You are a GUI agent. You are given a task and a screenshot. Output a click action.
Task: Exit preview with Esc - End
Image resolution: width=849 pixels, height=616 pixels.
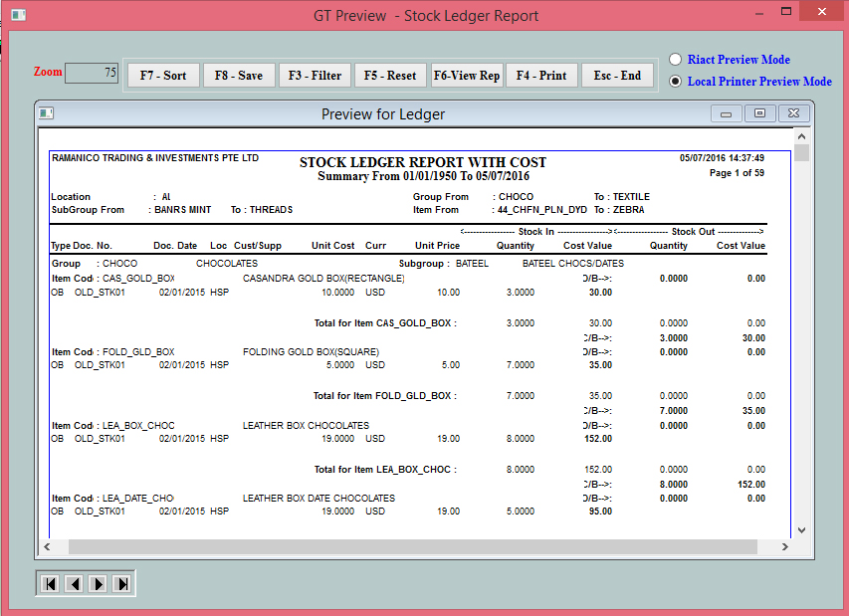click(617, 76)
